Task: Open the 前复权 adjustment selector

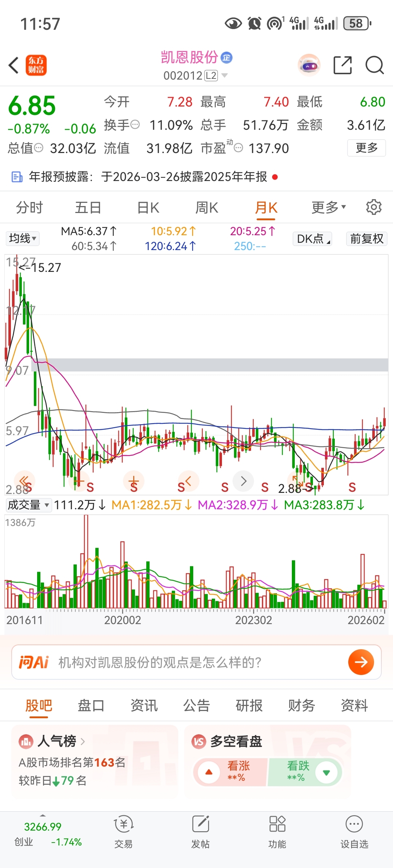Action: coord(366,239)
